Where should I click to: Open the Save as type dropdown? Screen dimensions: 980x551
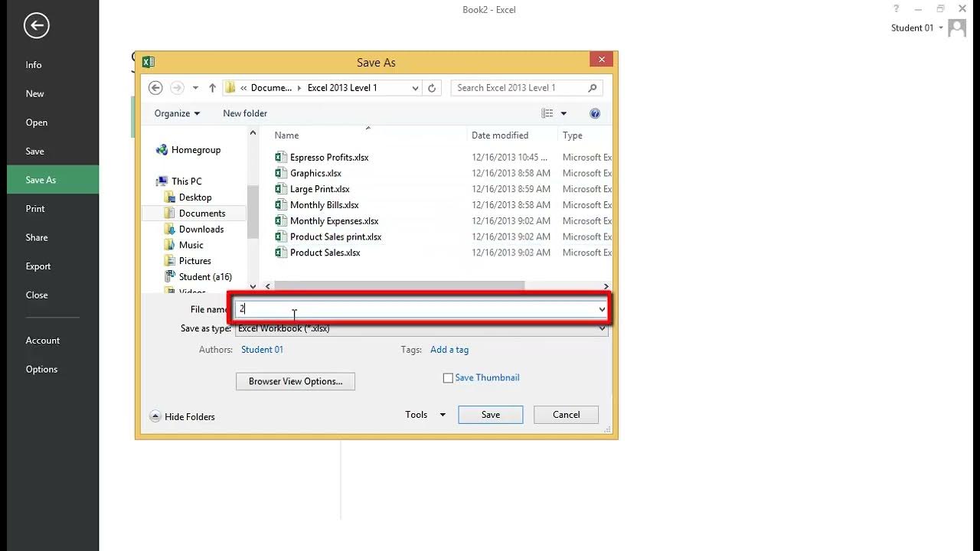(422, 328)
